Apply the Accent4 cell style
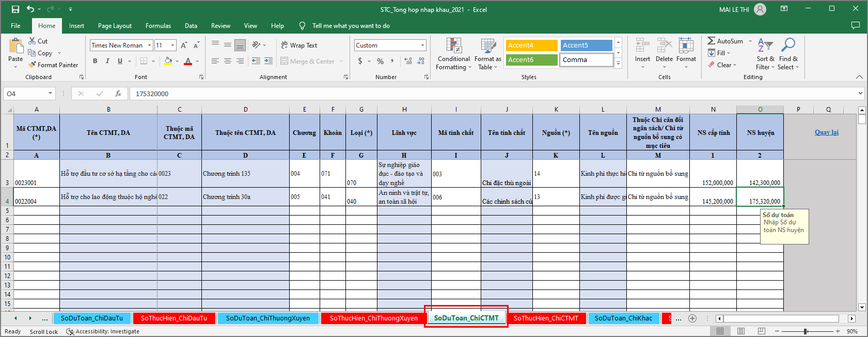This screenshot has height=337, width=868. coord(531,45)
